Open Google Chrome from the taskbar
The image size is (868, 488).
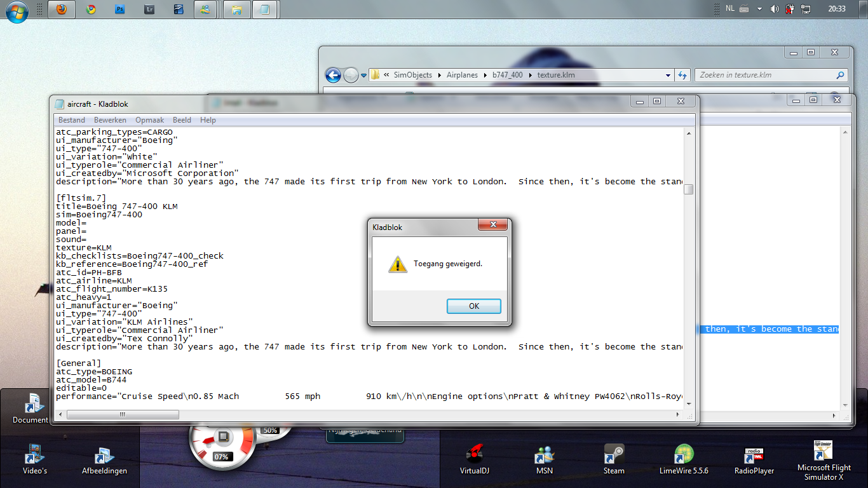[91, 10]
